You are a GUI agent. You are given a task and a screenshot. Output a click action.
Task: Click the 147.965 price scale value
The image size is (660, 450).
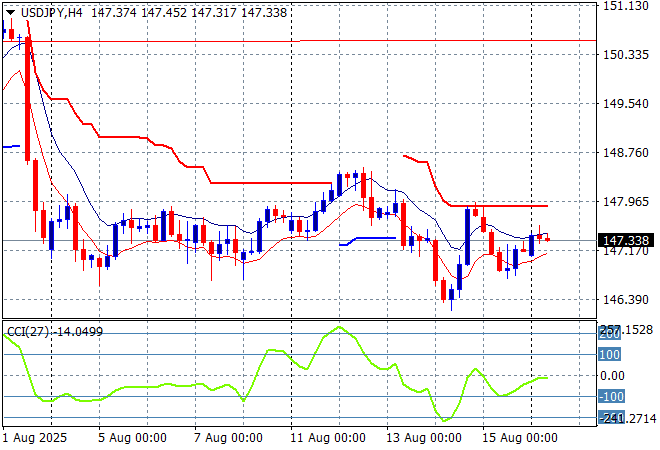[626, 202]
